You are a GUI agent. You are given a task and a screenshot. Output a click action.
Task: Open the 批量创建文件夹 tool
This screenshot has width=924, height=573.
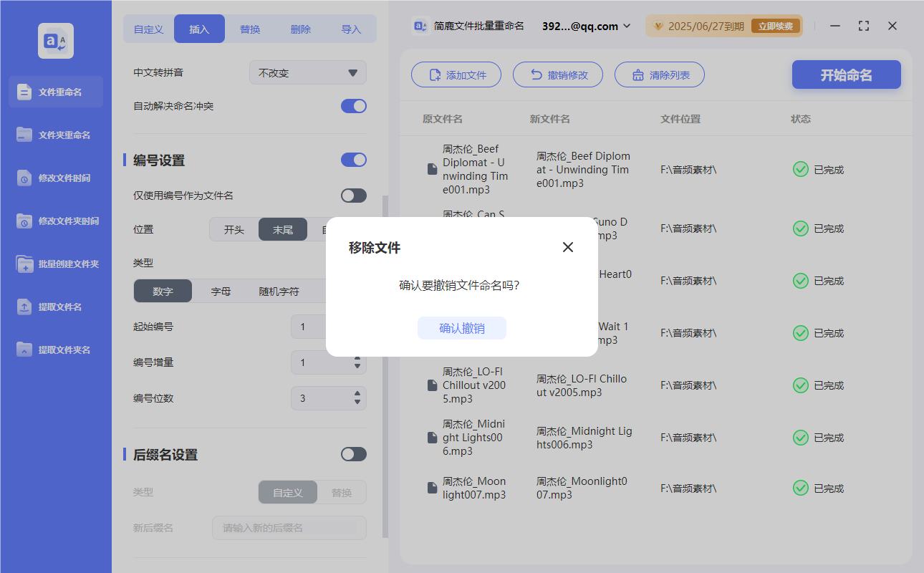pyautogui.click(x=55, y=264)
